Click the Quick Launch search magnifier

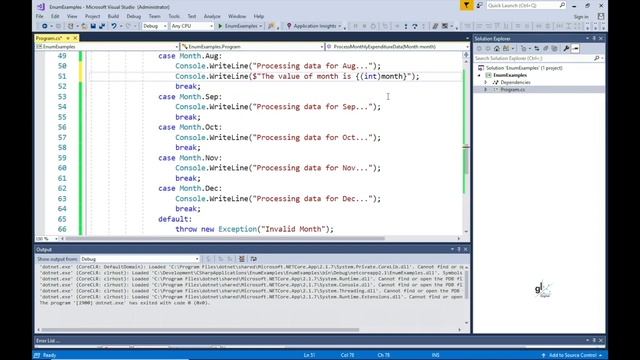click(562, 5)
